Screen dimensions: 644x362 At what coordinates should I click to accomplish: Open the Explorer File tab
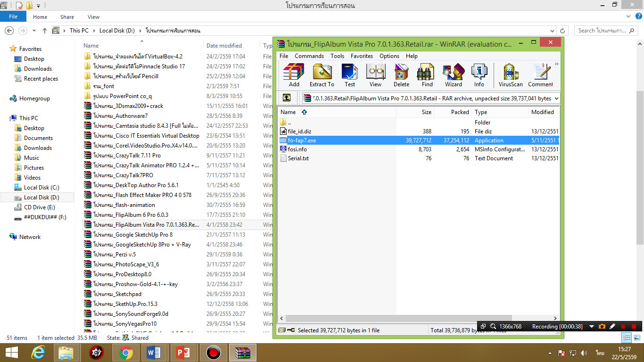[13, 16]
